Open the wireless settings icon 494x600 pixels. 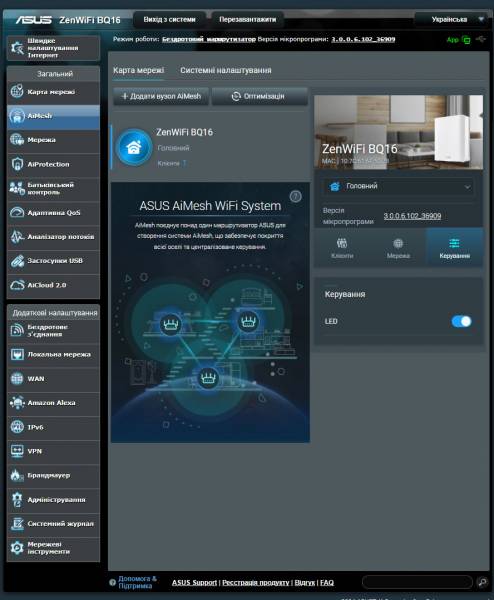click(17, 330)
